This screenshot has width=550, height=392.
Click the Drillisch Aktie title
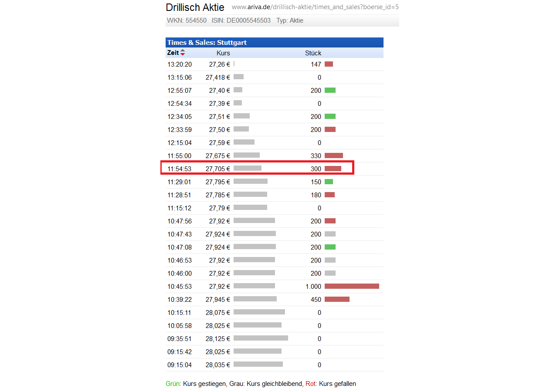point(195,7)
